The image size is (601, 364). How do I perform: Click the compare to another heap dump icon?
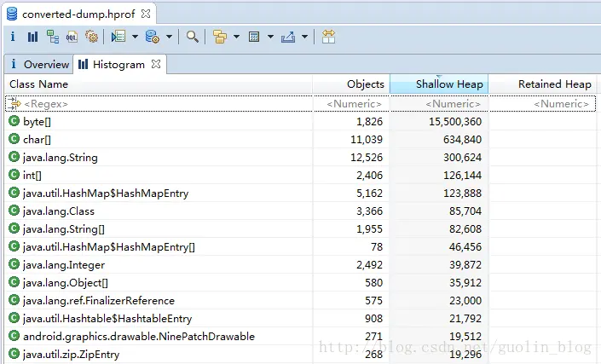coord(328,37)
